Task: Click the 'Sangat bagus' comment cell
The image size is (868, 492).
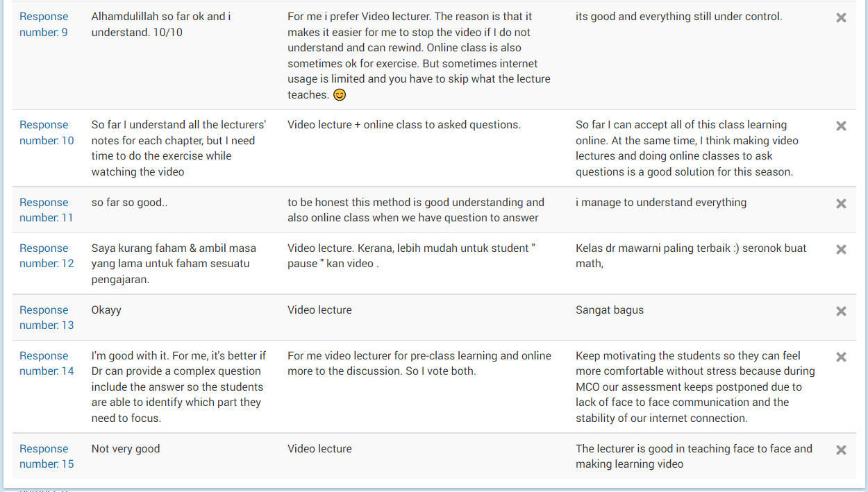Action: [x=610, y=309]
